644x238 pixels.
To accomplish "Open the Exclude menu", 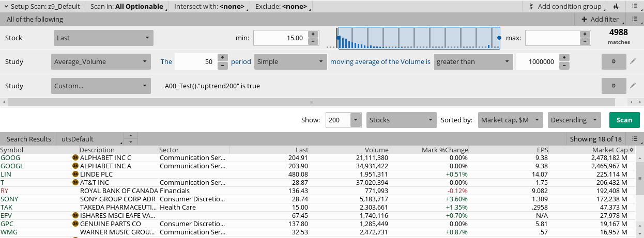I will [282, 7].
